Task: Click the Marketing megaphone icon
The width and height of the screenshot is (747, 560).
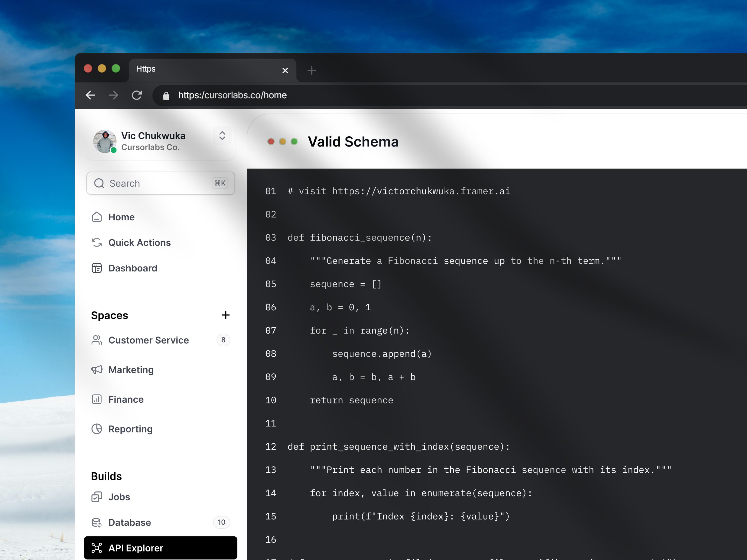Action: point(96,370)
